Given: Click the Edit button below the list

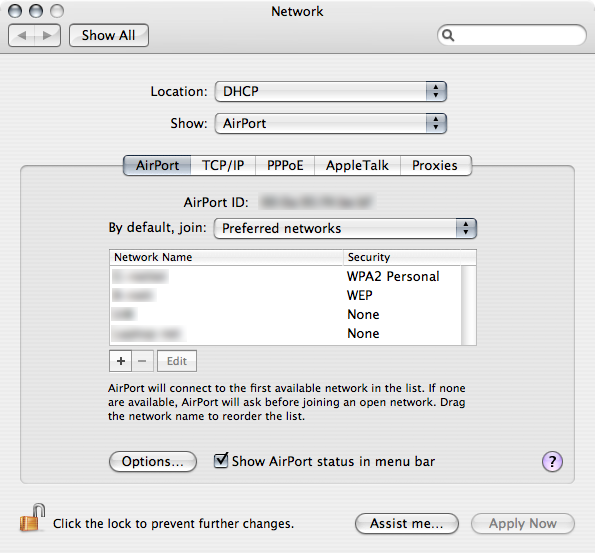Looking at the screenshot, I should pos(177,361).
